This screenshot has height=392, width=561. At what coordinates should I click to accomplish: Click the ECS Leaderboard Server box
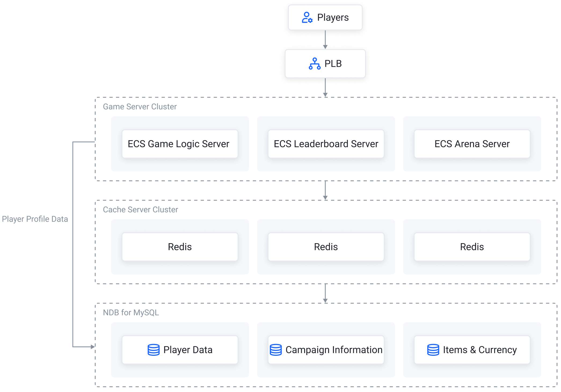326,144
